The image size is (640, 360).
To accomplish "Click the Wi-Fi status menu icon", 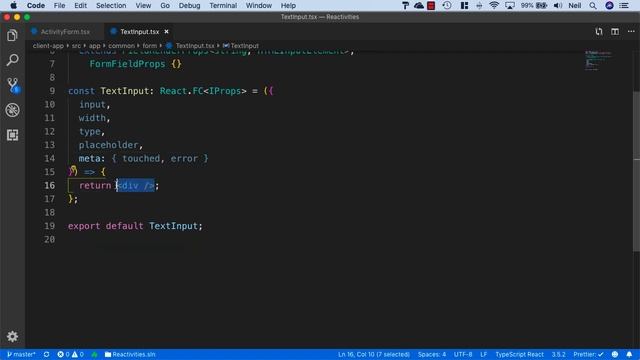I will (x=494, y=5).
